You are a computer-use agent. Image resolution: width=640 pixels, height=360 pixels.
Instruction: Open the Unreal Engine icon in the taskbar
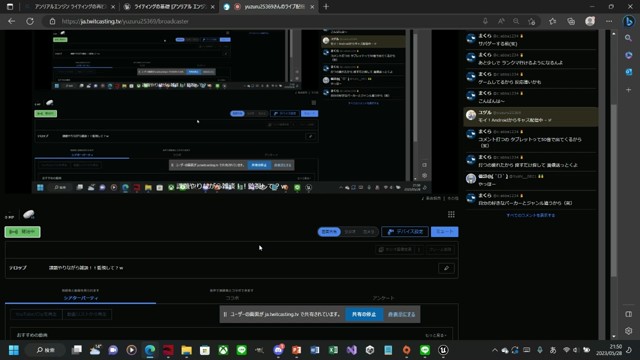coord(443,350)
